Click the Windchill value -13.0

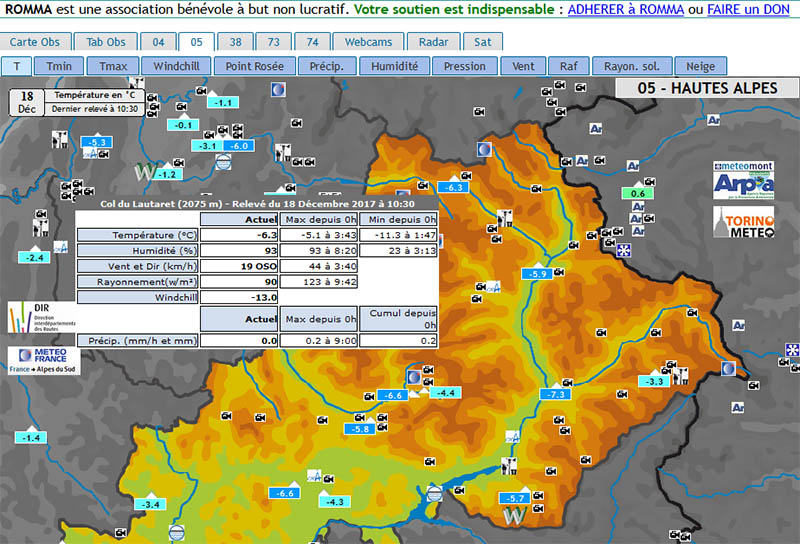[x=239, y=297]
